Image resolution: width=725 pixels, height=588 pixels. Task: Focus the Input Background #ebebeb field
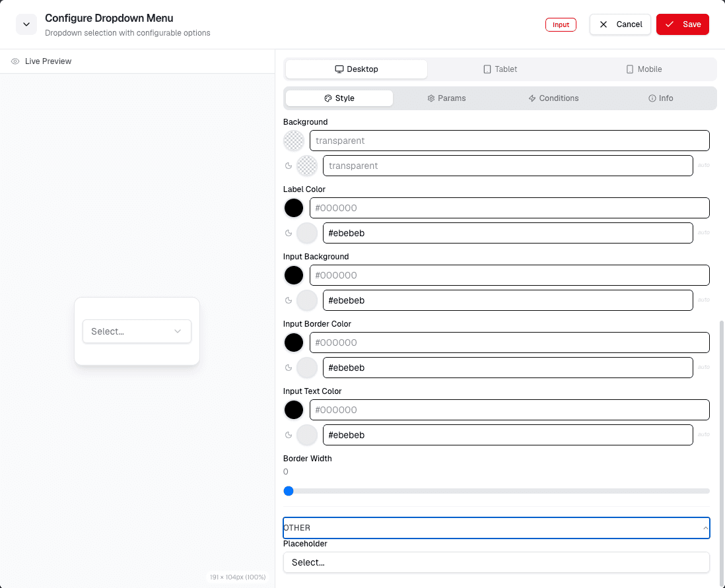508,300
